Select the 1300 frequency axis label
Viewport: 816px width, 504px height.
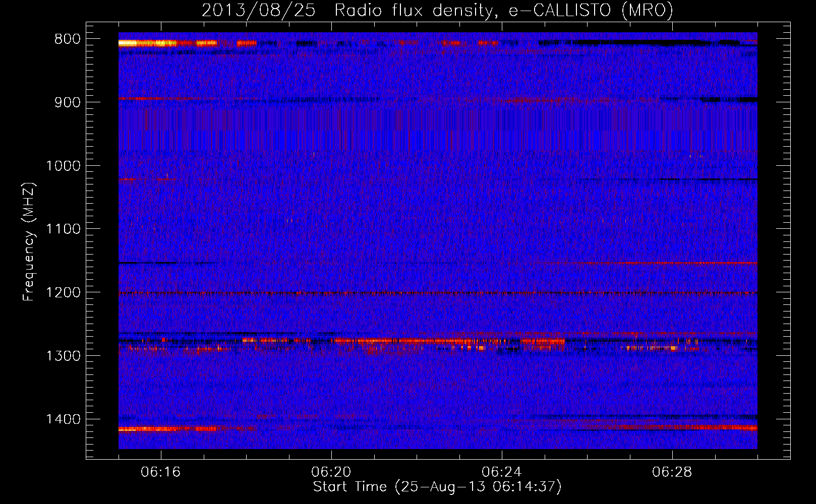pyautogui.click(x=63, y=356)
